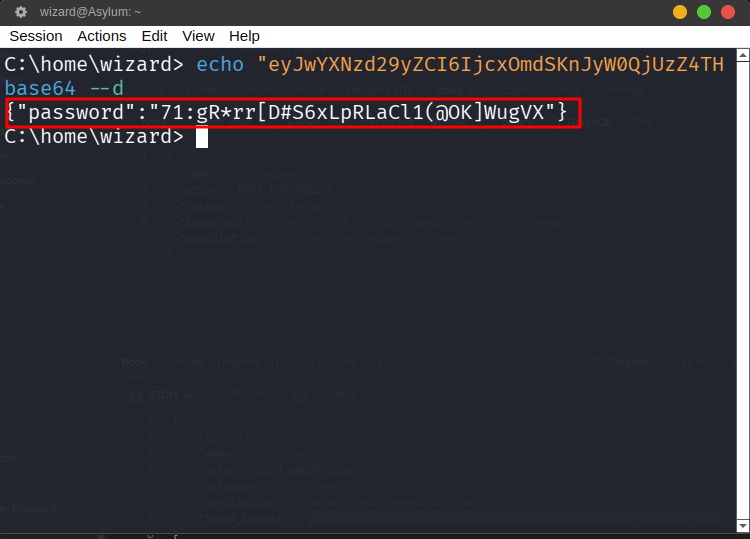The width and height of the screenshot is (750, 539).
Task: Minimize the terminal with the orange button
Action: [680, 12]
